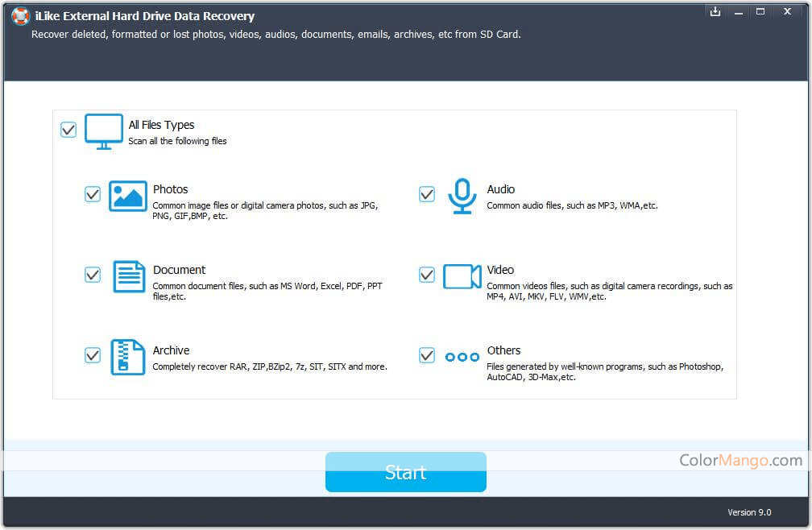Click the 'Completely recover RAR, ZIP' description
Image resolution: width=812 pixels, height=530 pixels.
click(x=270, y=366)
